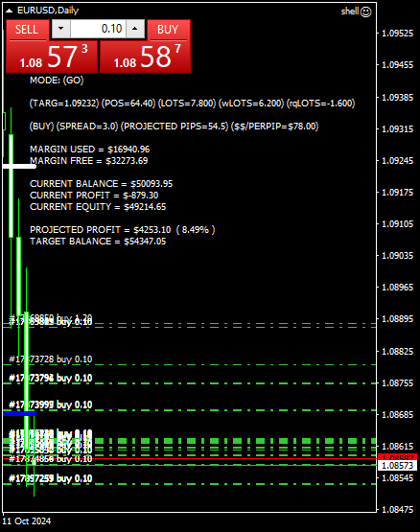The height and width of the screenshot is (532, 420).
Task: Click the 1.09035 price scale label
Action: click(x=398, y=256)
